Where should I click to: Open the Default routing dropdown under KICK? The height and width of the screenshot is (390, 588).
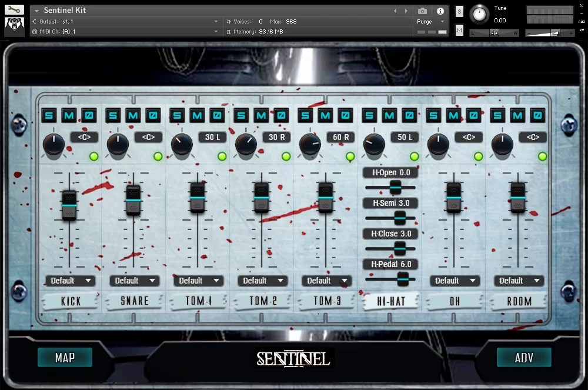[x=69, y=281]
